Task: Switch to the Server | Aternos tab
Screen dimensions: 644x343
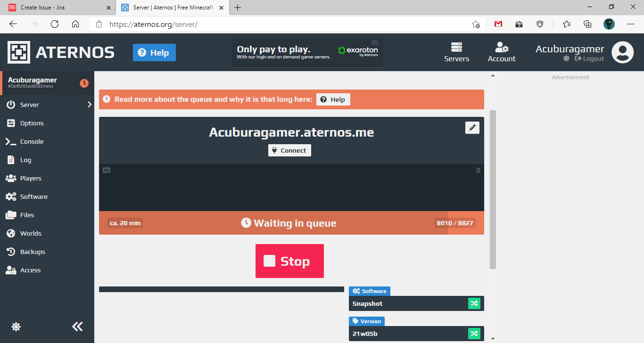Action: 173,8
